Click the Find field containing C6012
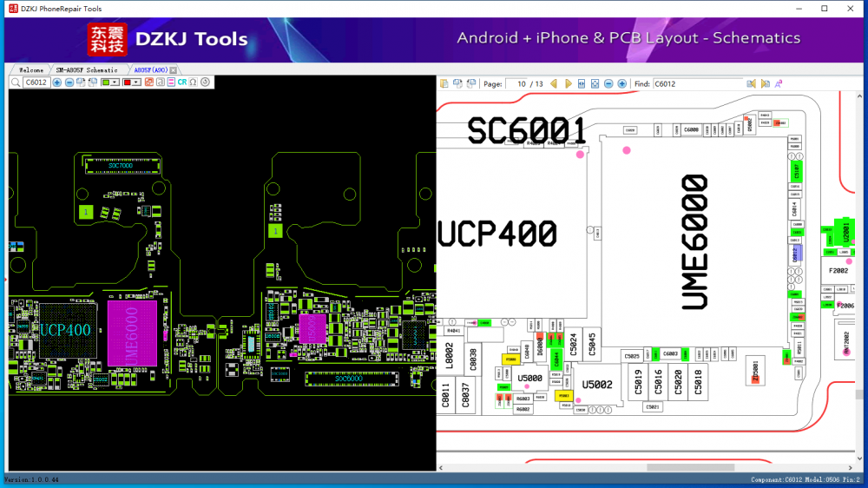 tap(697, 83)
